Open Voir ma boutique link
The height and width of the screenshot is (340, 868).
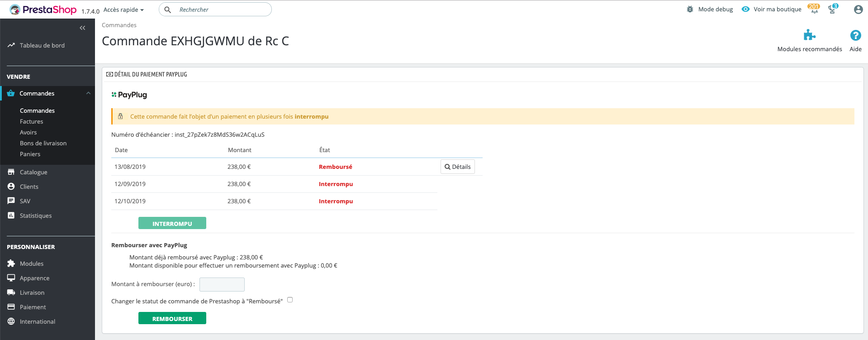click(x=777, y=9)
